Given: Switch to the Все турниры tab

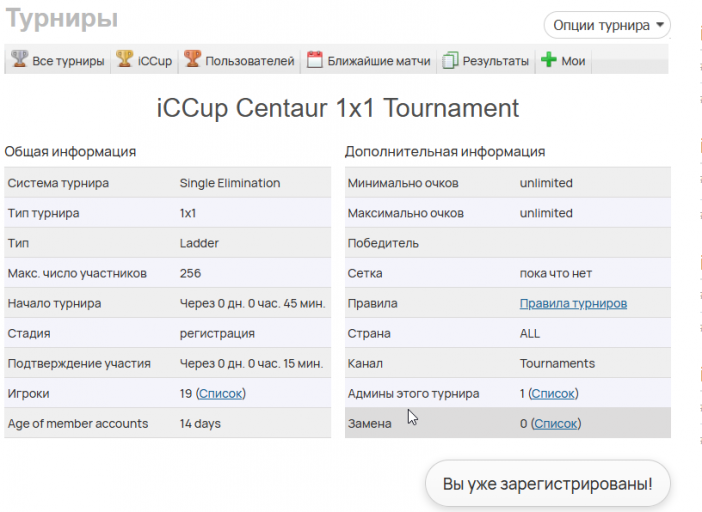Looking at the screenshot, I should tap(58, 60).
